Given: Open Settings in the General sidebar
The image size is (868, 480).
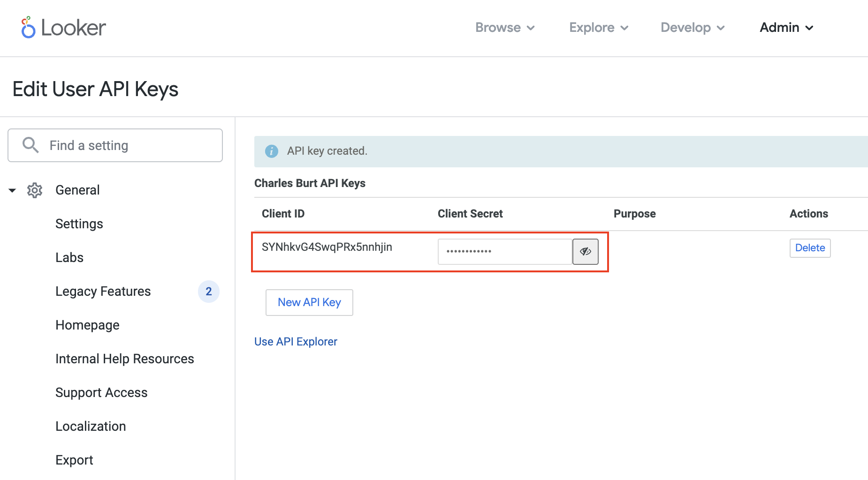Looking at the screenshot, I should (x=79, y=224).
